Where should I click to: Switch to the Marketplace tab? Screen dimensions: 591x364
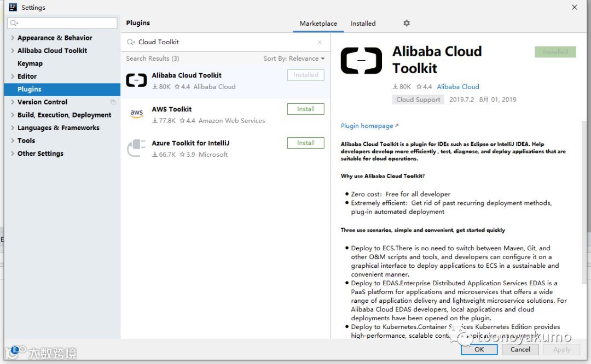point(318,24)
